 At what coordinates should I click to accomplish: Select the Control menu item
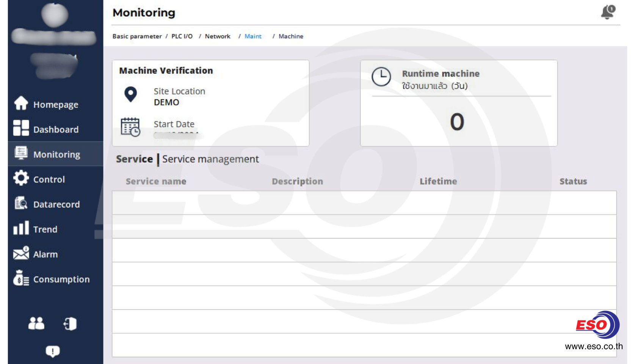49,179
